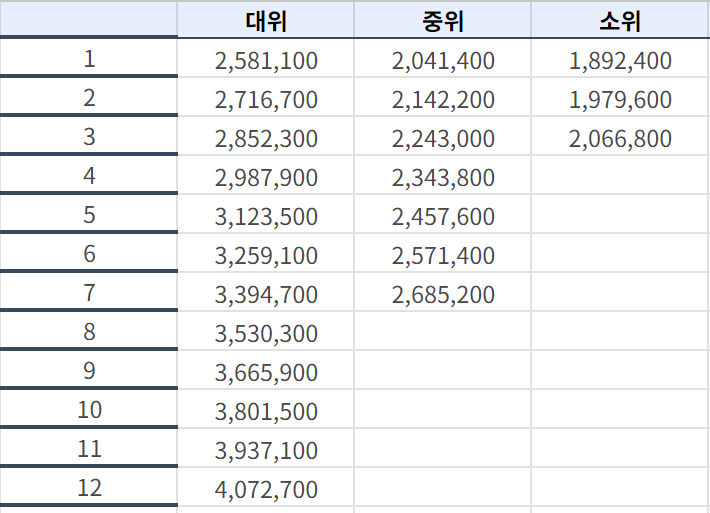Click the cell with value 3,801,500
This screenshot has width=710, height=513.
pos(266,409)
